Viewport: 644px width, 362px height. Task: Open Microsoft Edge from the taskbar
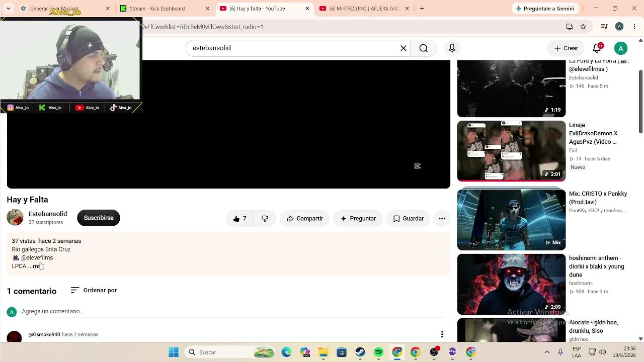click(286, 352)
